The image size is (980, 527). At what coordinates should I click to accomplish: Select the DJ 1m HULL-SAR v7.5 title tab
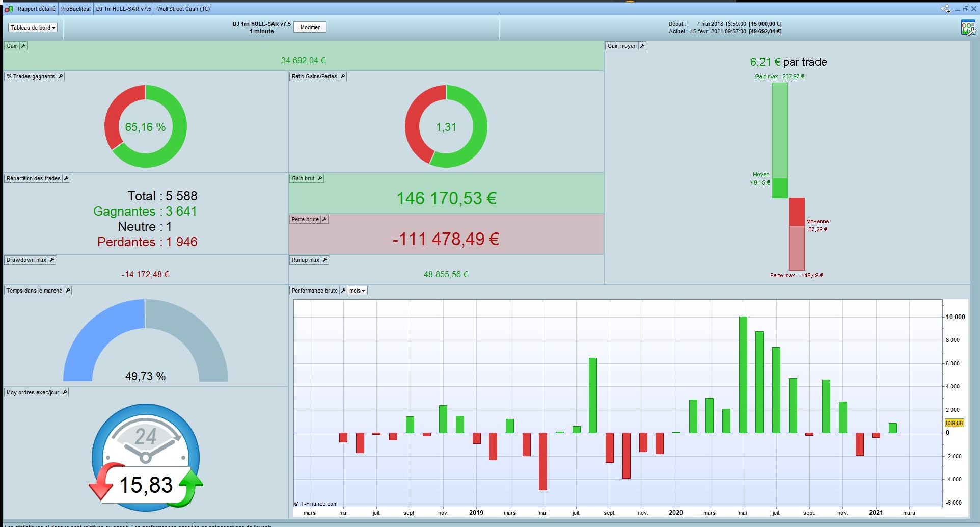tap(124, 9)
